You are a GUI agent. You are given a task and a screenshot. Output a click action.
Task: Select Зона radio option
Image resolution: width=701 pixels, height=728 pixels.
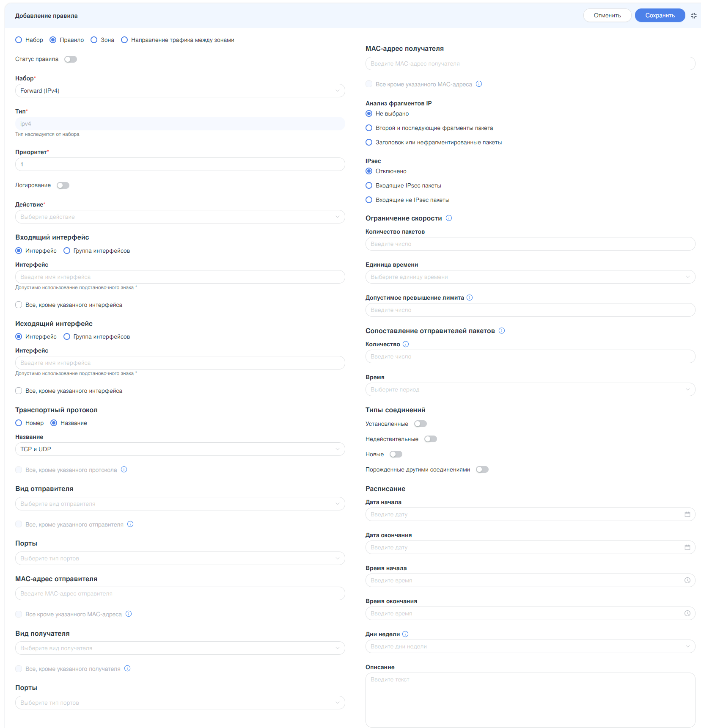tap(94, 40)
